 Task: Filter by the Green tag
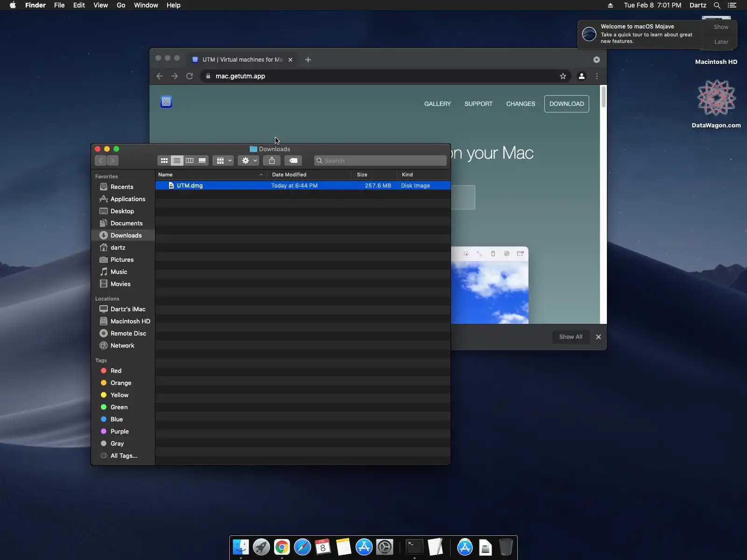click(x=122, y=407)
